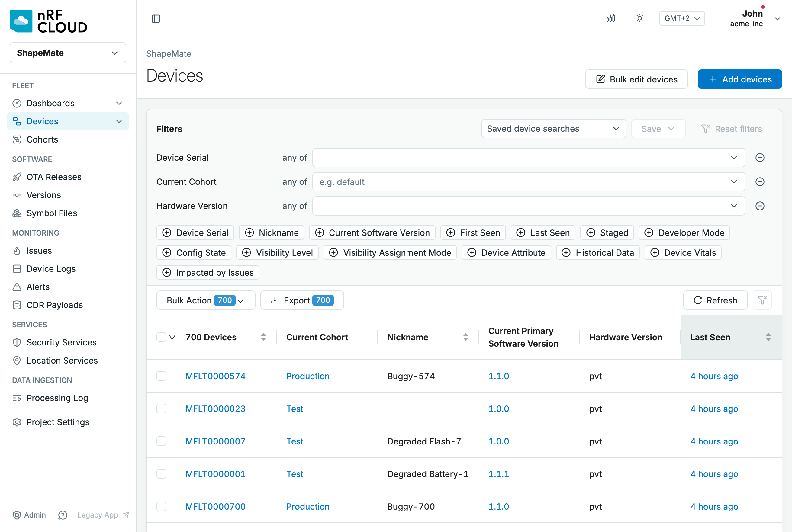Sort by Last Seen column arrows

click(x=768, y=337)
